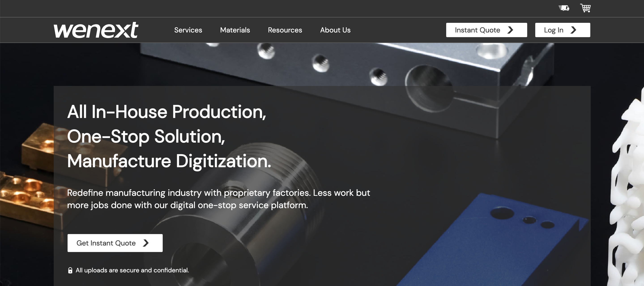Expand the Resources navigation item

point(285,30)
